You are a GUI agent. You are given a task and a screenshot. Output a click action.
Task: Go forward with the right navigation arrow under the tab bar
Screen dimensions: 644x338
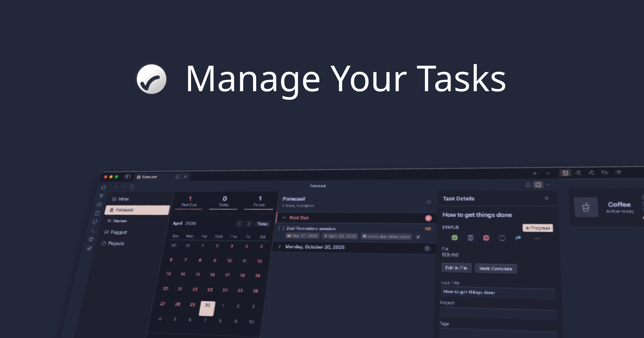point(124,187)
